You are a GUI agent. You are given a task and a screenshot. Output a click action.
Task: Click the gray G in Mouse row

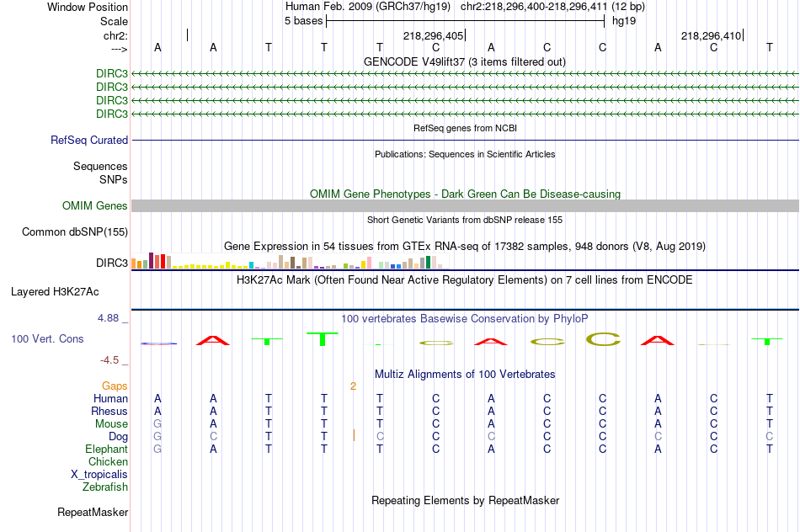tap(157, 424)
